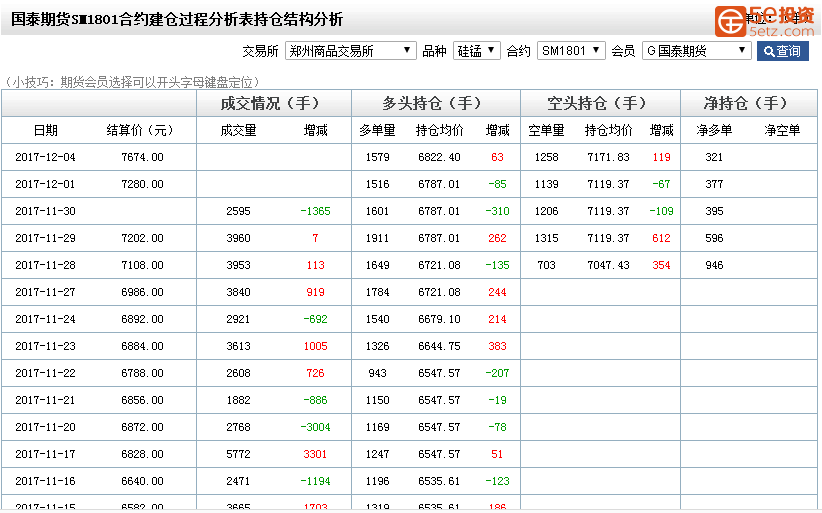
Task: Click the 成交情况（手） group header
Action: (x=271, y=103)
